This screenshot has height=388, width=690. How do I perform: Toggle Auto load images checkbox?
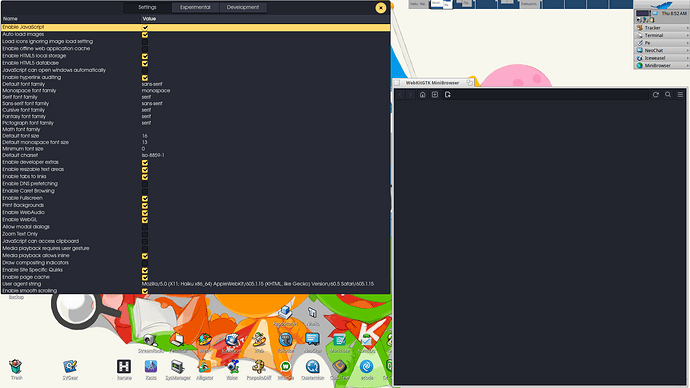(145, 34)
